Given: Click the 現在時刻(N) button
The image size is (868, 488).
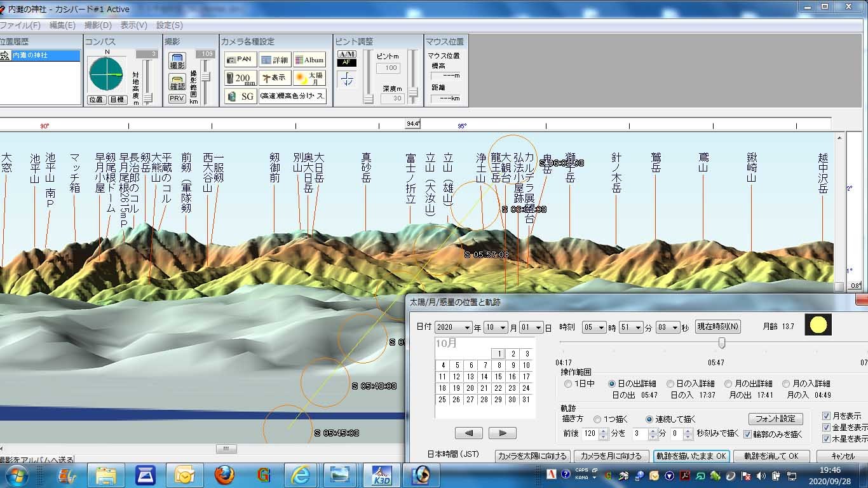Looking at the screenshot, I should pos(718,327).
